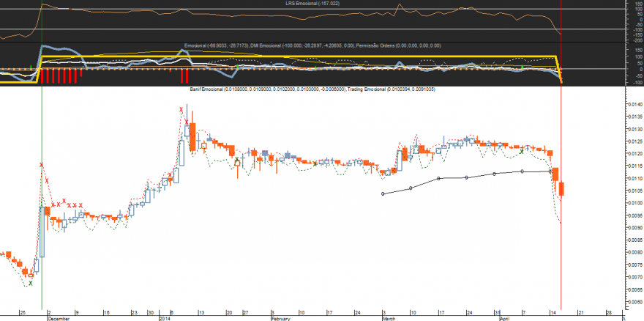The width and height of the screenshot is (644, 321).
Task: Click the tall blue candle at December start
Action: [42, 232]
